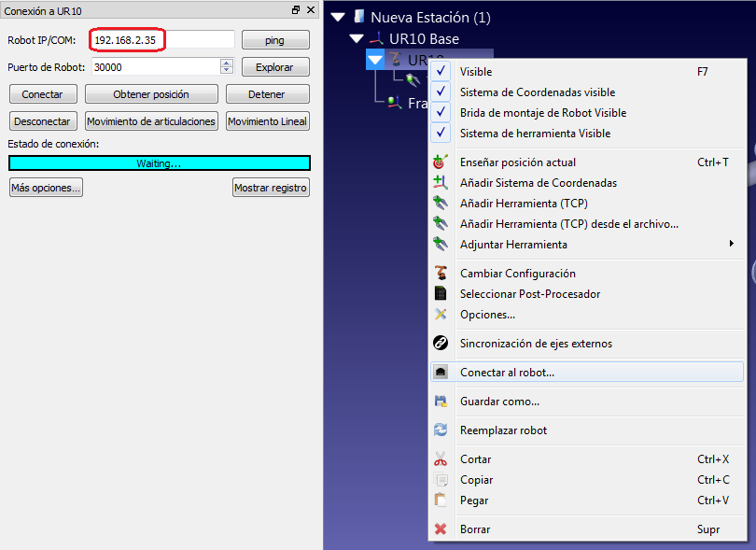Select Nueva Estación (1) in the tree
The image size is (756, 550).
click(430, 18)
